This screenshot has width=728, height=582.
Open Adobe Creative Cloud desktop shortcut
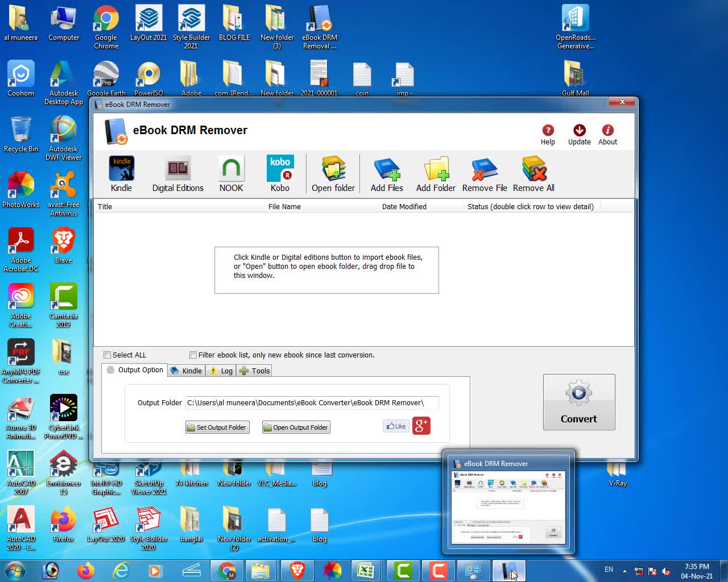point(20,306)
